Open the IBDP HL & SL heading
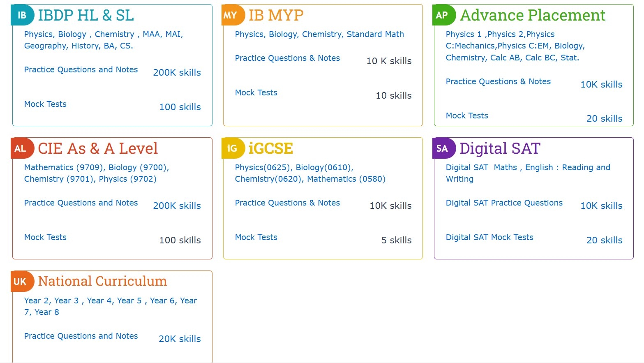Screen dimensions: 644x363 (86, 16)
